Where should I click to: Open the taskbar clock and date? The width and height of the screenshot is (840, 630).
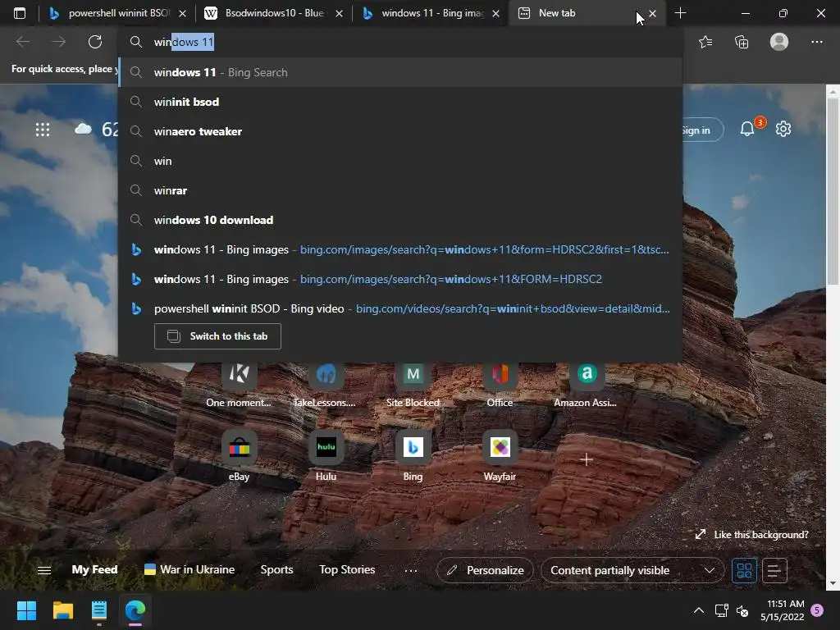(783, 610)
